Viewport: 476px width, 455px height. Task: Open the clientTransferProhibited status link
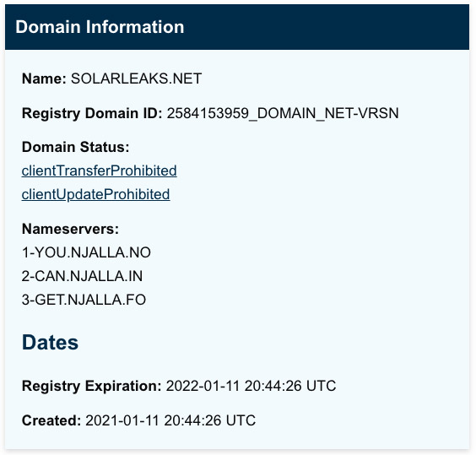point(100,171)
